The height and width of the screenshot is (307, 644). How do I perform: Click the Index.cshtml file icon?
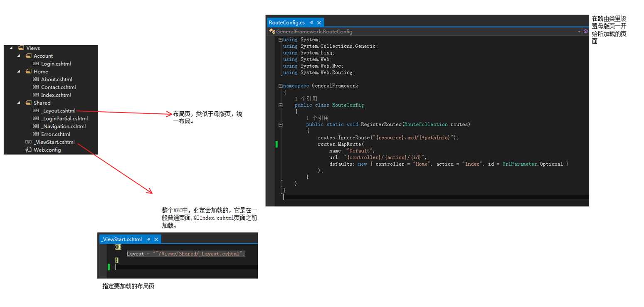tap(36, 95)
